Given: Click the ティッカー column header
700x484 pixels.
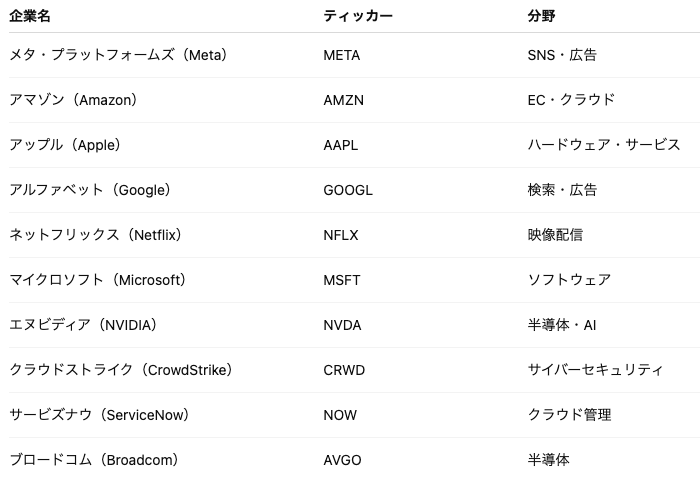Looking at the screenshot, I should [x=358, y=16].
